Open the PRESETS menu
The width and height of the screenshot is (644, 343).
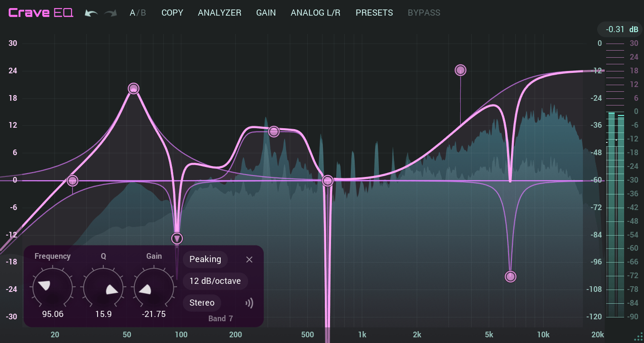point(374,13)
